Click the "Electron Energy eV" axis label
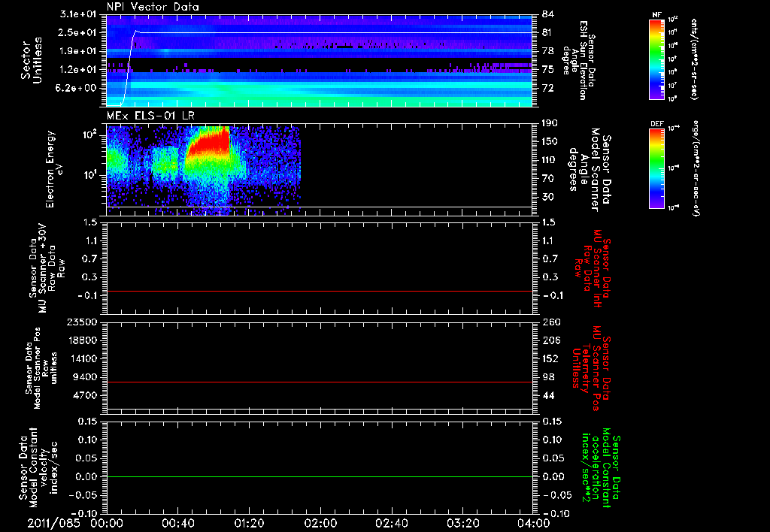 54,169
